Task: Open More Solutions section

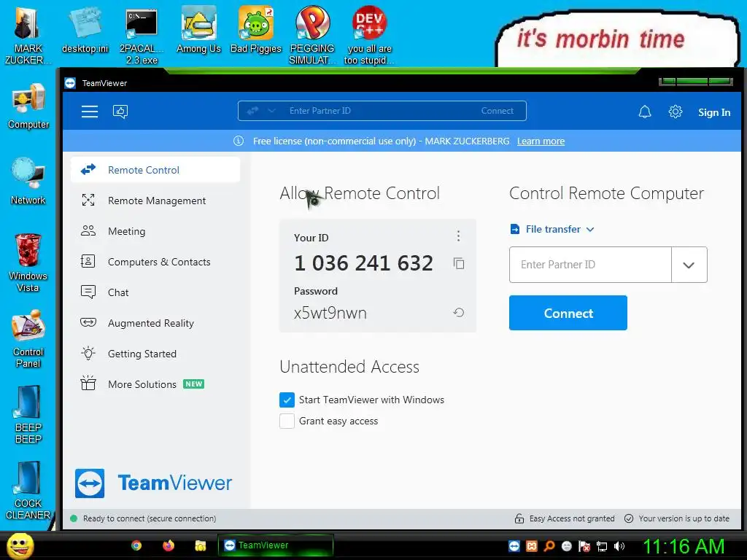Action: tap(155, 384)
